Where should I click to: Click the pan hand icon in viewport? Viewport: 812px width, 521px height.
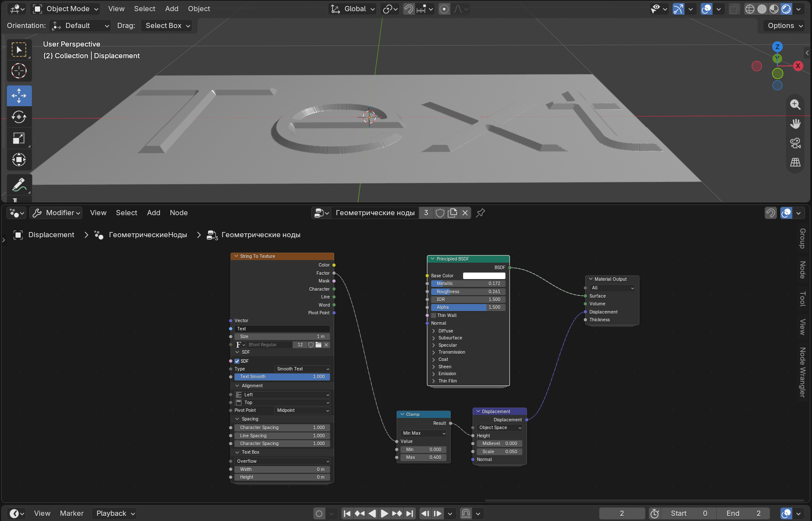coord(795,124)
